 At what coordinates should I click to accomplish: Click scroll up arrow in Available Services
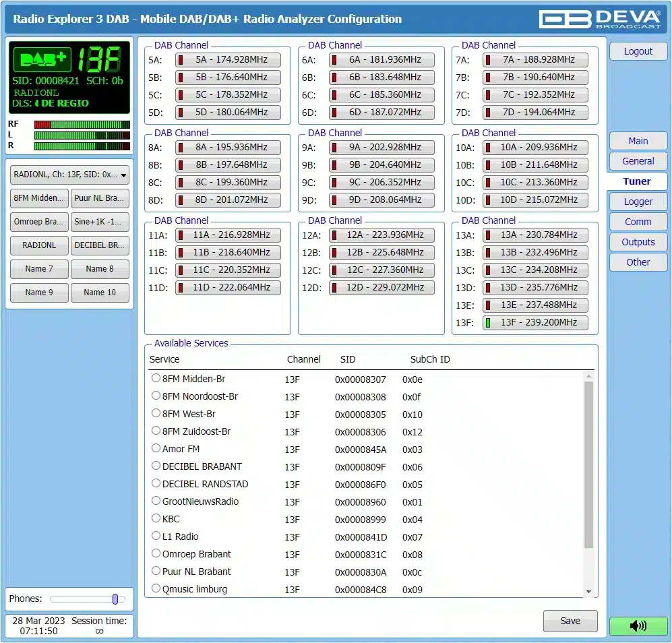click(588, 376)
